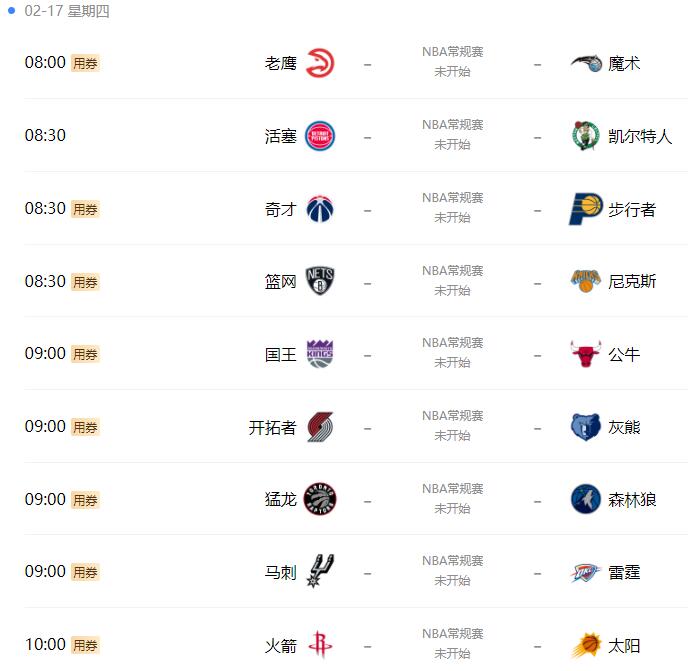
Task: Click the 02-17 星期四 date header
Action: click(67, 11)
